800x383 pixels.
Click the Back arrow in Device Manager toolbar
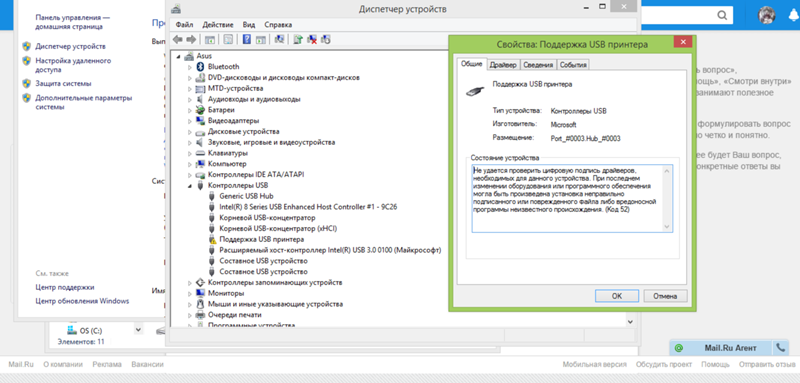(178, 39)
